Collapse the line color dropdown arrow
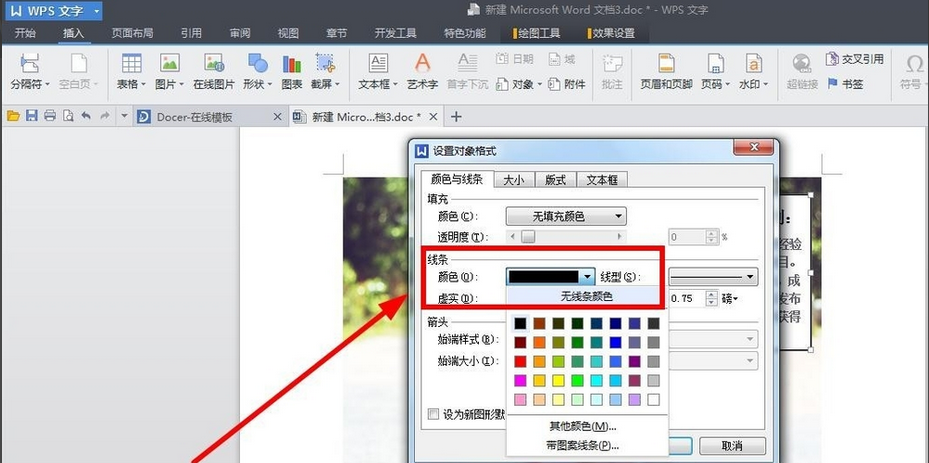This screenshot has height=463, width=929. (588, 276)
